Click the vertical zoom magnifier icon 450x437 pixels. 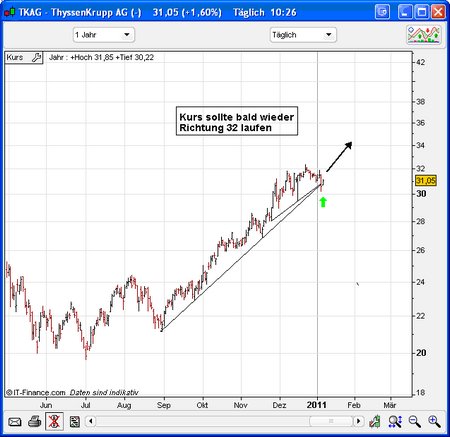tap(395, 422)
